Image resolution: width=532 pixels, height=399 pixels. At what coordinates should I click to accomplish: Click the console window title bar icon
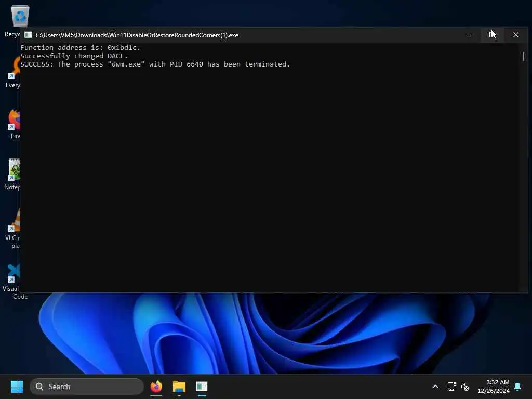tap(28, 35)
